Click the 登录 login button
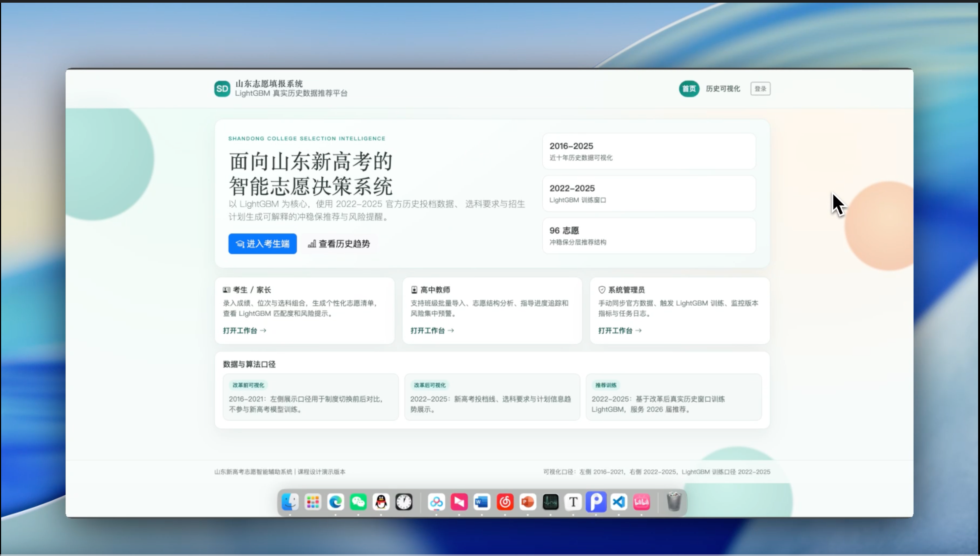This screenshot has height=556, width=980. click(760, 89)
